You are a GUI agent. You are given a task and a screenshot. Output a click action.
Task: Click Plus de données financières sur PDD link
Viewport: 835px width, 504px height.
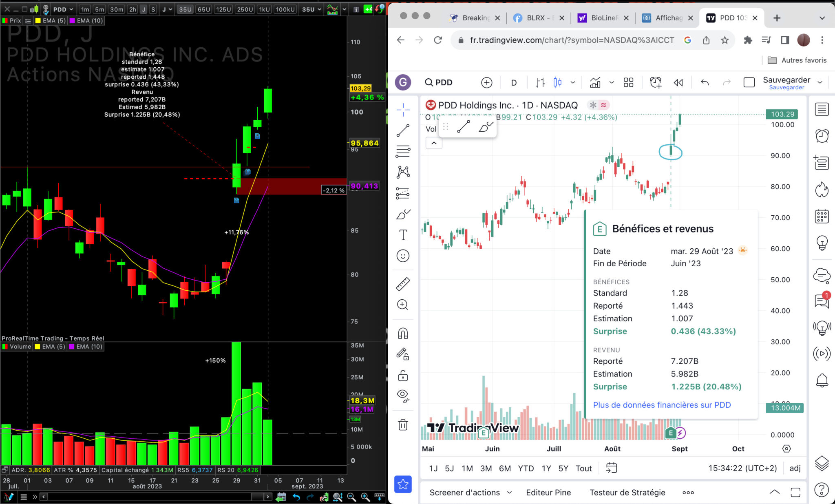662,405
